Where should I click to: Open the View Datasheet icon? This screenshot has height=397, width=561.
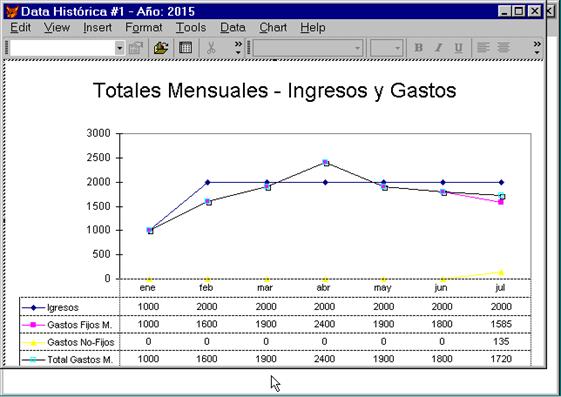coord(185,48)
